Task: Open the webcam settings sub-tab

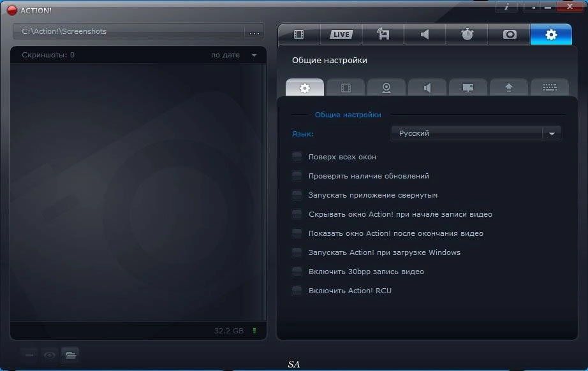Action: click(x=386, y=88)
